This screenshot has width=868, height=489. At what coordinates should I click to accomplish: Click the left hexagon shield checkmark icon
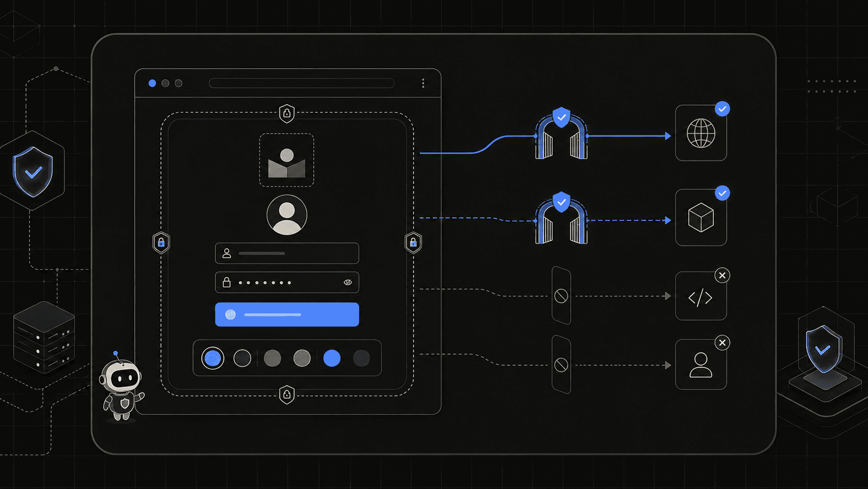33,171
